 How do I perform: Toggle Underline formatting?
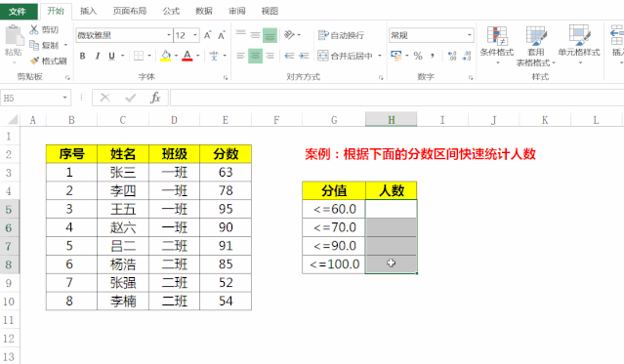coord(112,56)
